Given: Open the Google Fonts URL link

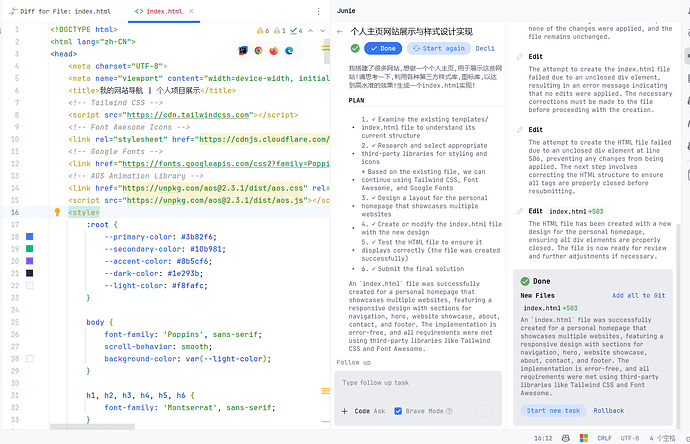Looking at the screenshot, I should [226, 164].
